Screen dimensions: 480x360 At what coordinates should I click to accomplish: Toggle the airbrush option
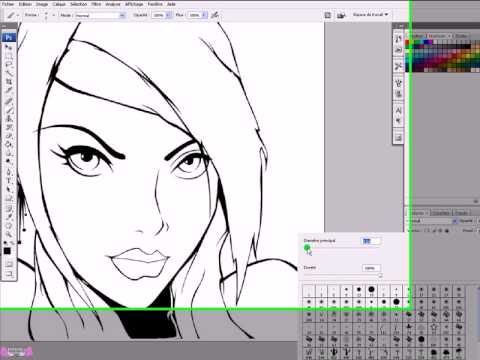pos(215,15)
